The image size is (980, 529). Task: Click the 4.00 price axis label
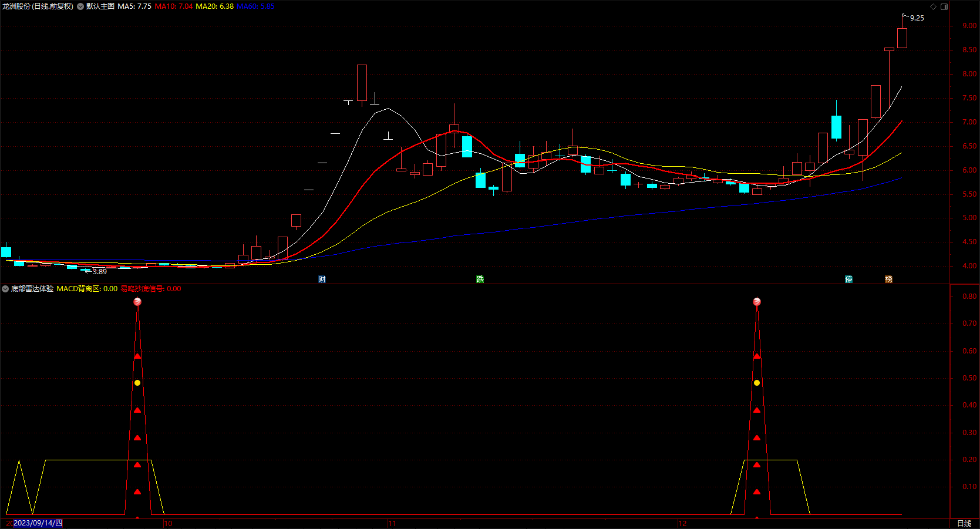969,266
